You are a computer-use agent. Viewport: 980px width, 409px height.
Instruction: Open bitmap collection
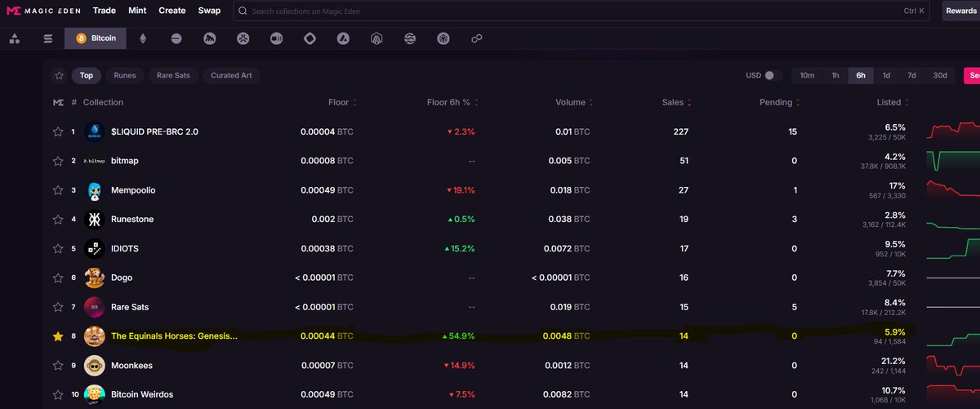pyautogui.click(x=125, y=161)
